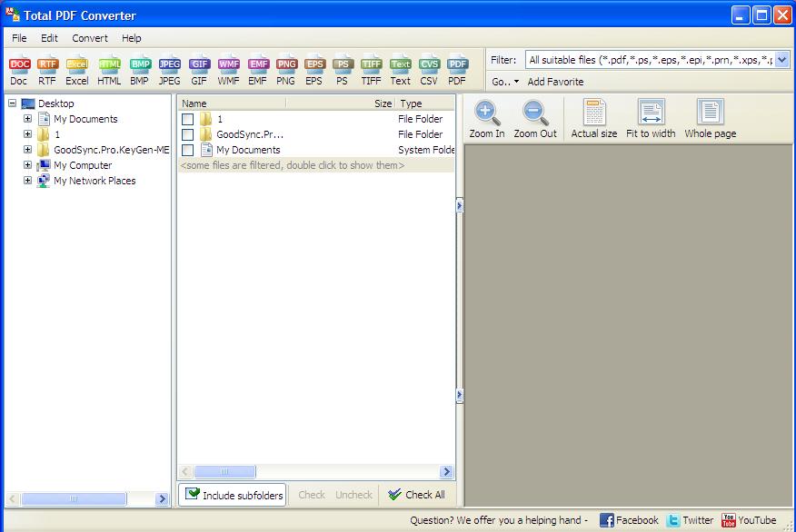Click the greyed Check button
The image size is (796, 532).
(x=311, y=495)
